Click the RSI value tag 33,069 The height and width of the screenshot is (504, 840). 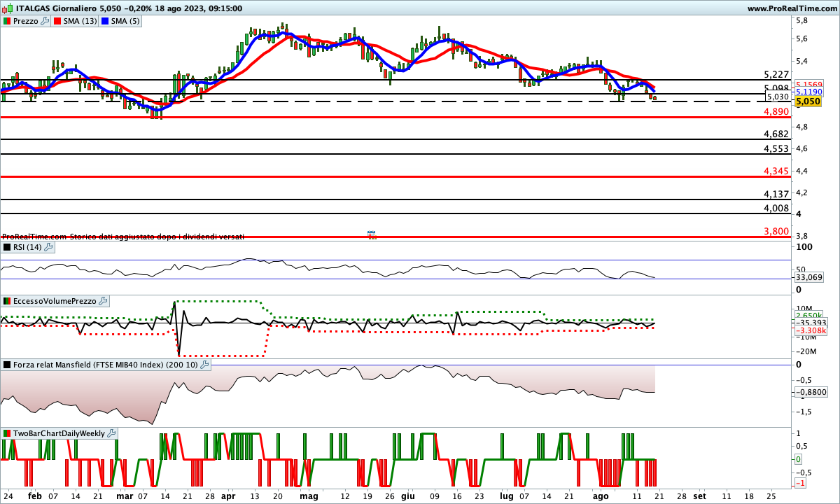pyautogui.click(x=809, y=278)
